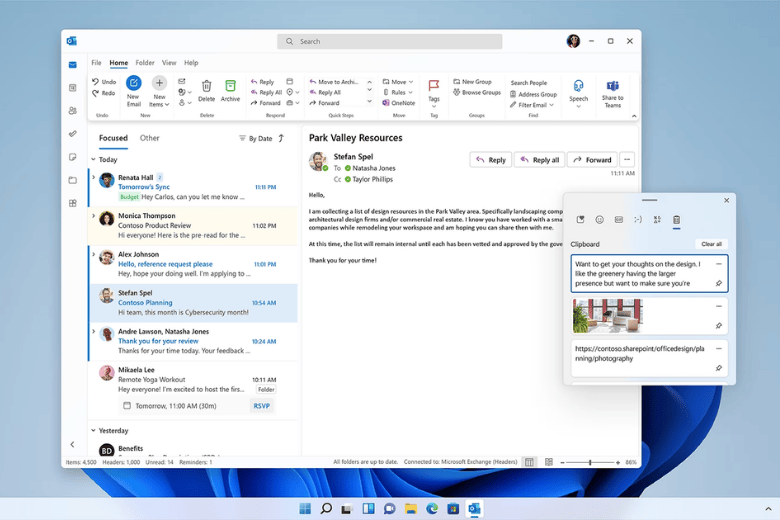Select the office photo clipboard thumbnail
The image size is (780, 520).
point(607,316)
